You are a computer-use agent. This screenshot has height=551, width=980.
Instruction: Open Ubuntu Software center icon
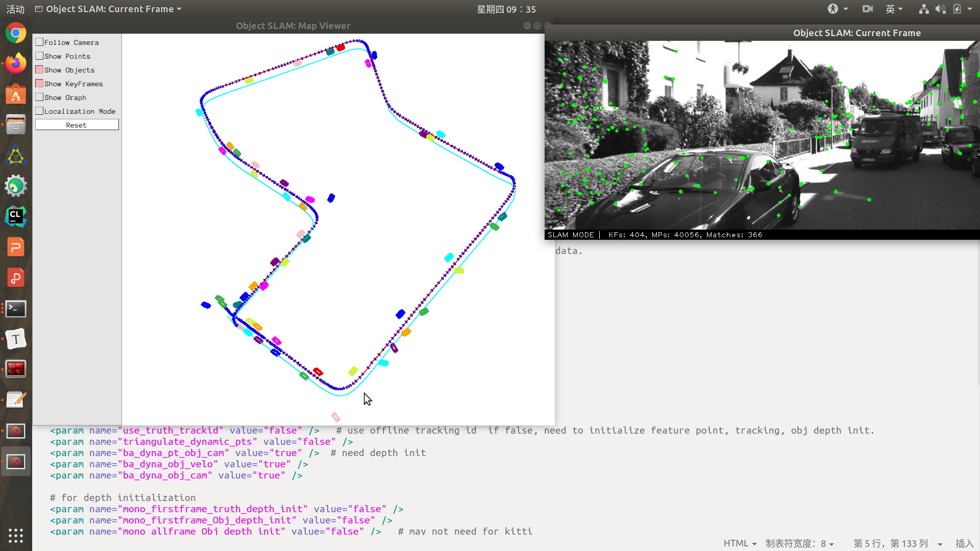tap(16, 95)
